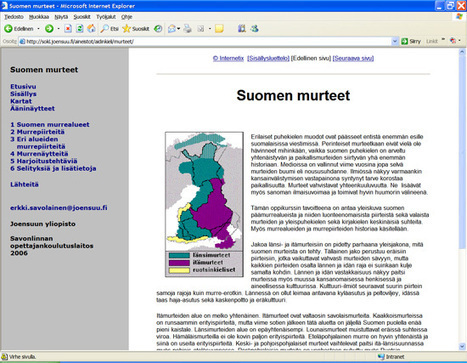The width and height of the screenshot is (467, 363).
Task: Click the Intranet zone status icon
Action: click(381, 357)
